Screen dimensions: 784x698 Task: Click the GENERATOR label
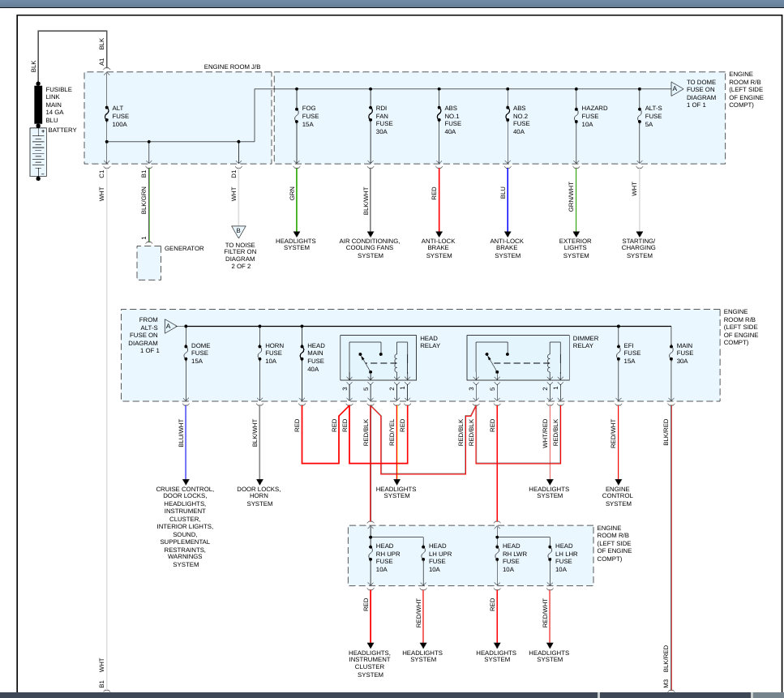coord(184,248)
